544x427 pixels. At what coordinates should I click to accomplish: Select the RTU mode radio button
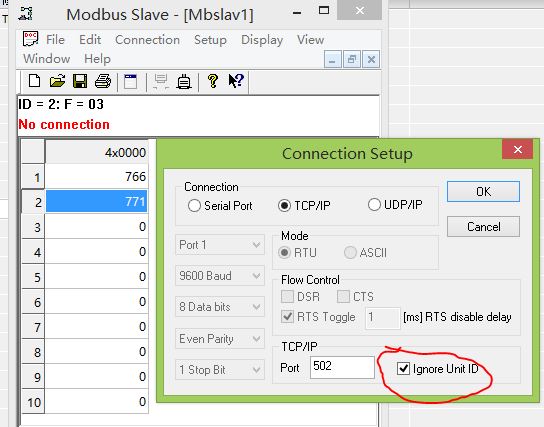tap(284, 253)
